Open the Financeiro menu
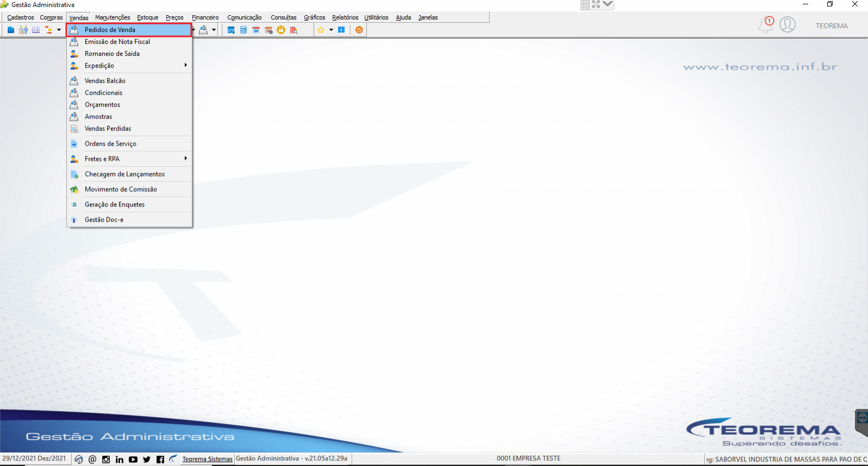 coord(205,17)
